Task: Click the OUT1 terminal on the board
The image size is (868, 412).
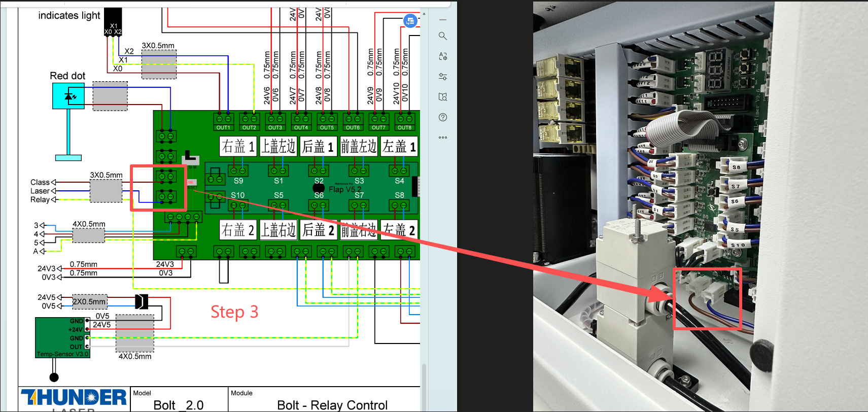Action: click(223, 122)
